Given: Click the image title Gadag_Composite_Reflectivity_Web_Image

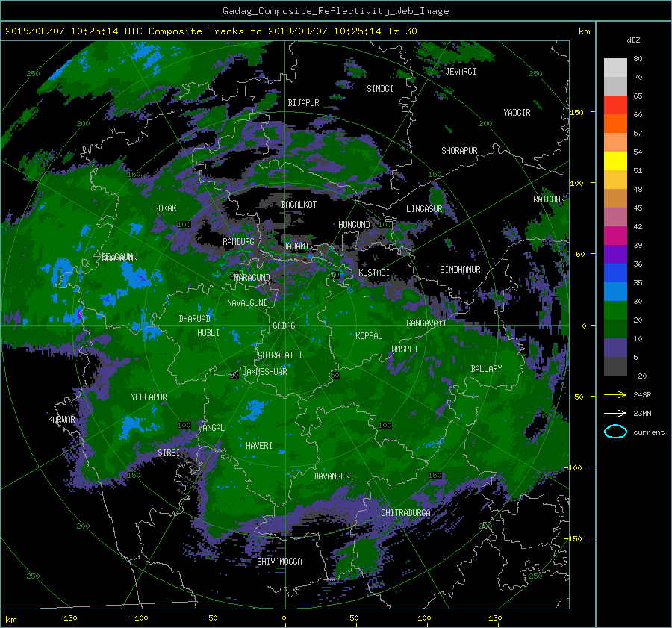Looking at the screenshot, I should click(335, 11).
